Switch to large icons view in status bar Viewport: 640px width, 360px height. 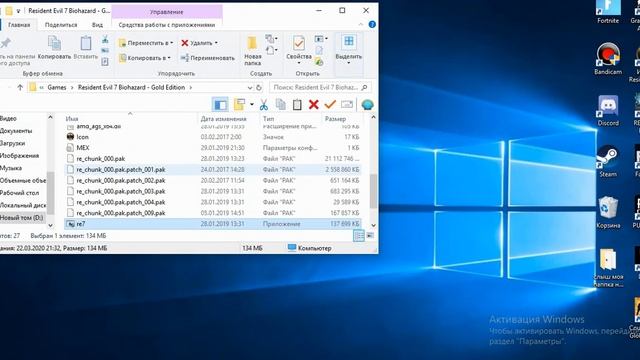pos(370,236)
